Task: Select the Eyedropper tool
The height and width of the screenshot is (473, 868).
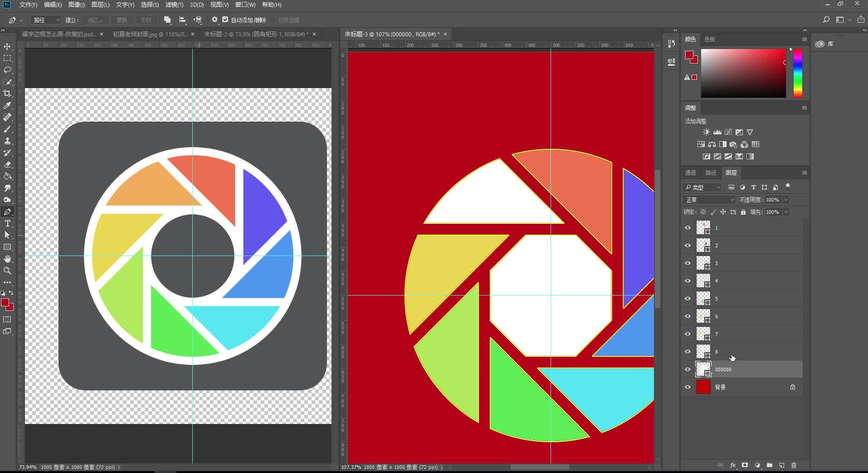Action: 7,105
